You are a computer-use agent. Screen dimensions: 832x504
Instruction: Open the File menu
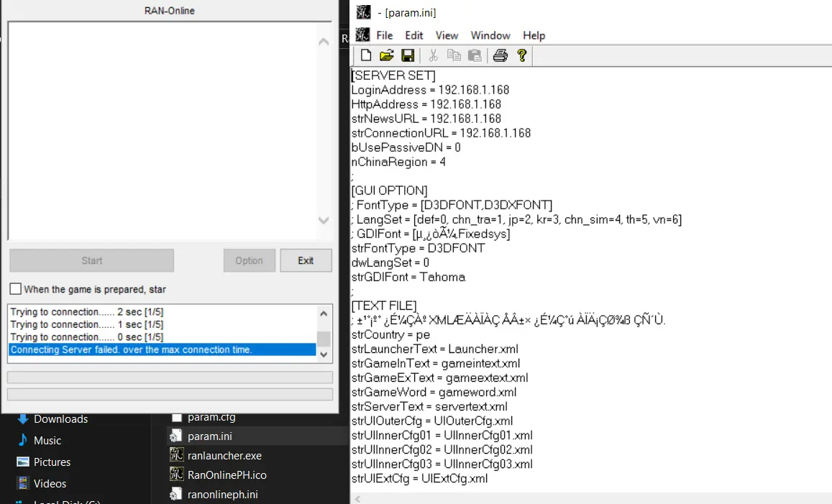385,35
